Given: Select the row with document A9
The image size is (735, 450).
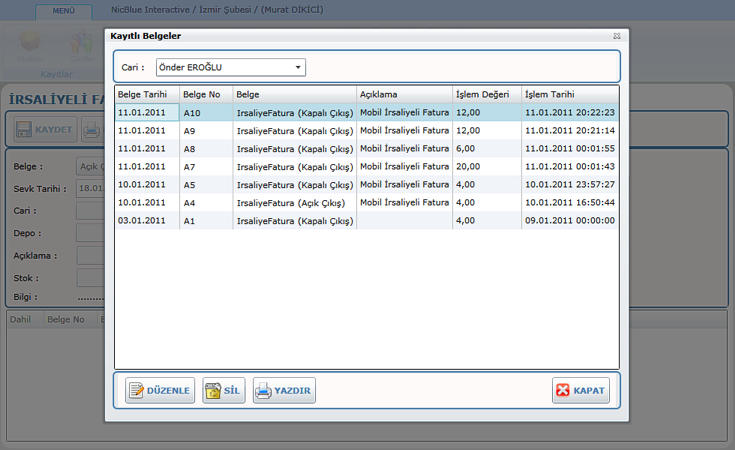Looking at the screenshot, I should pos(366,130).
